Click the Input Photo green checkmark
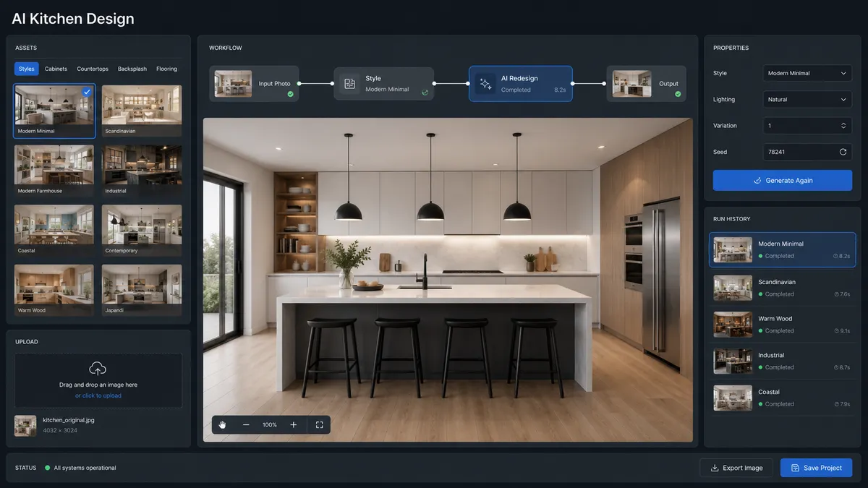The width and height of the screenshot is (868, 488). click(x=290, y=94)
